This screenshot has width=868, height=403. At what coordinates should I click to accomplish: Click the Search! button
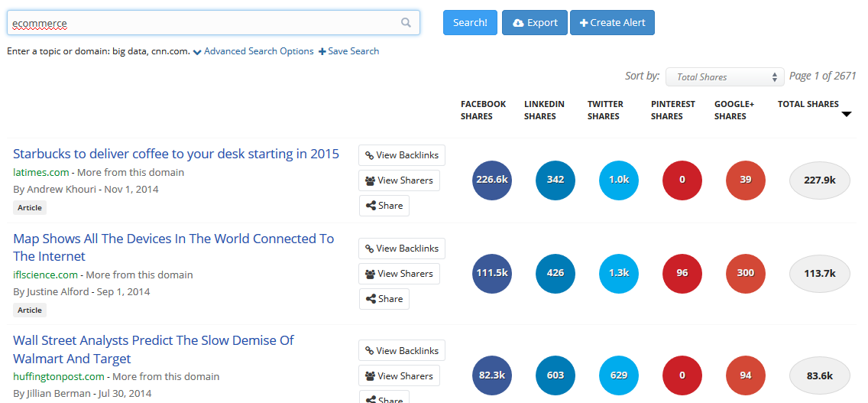(x=470, y=23)
